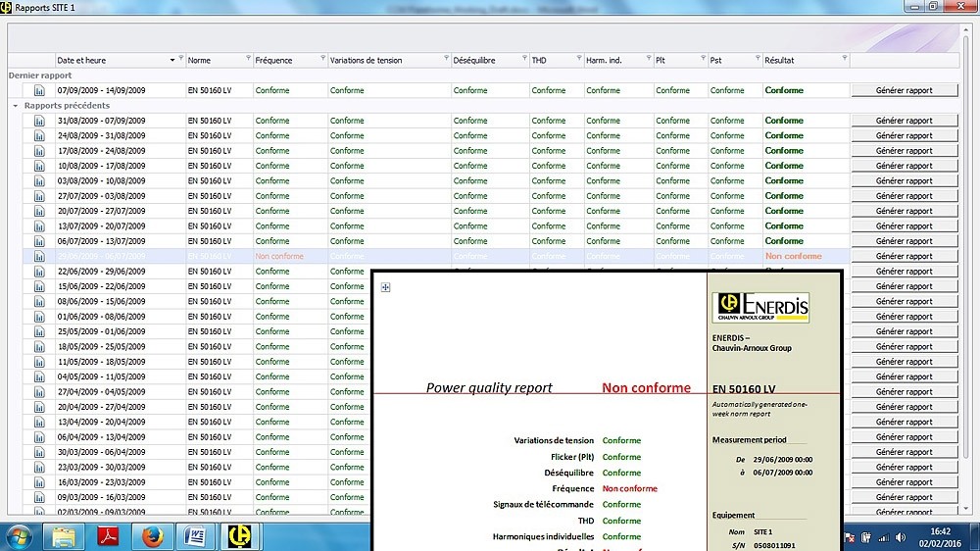
Task: Generate report for 31/08/2009 - 07/09/2009
Action: pos(905,121)
